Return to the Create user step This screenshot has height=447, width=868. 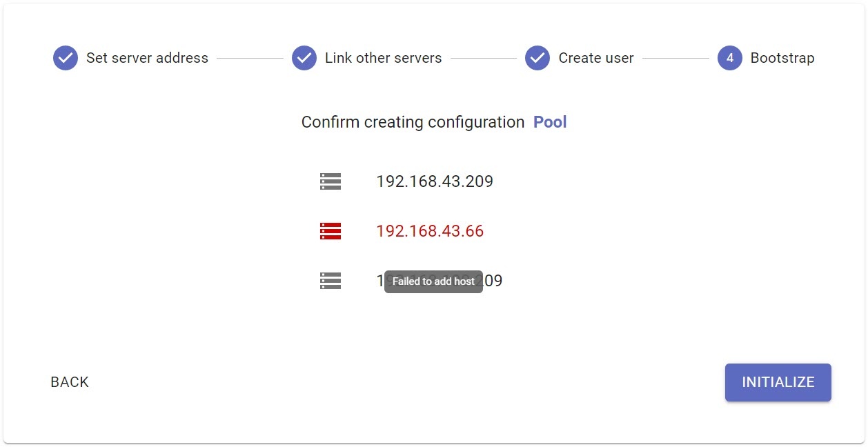(595, 58)
